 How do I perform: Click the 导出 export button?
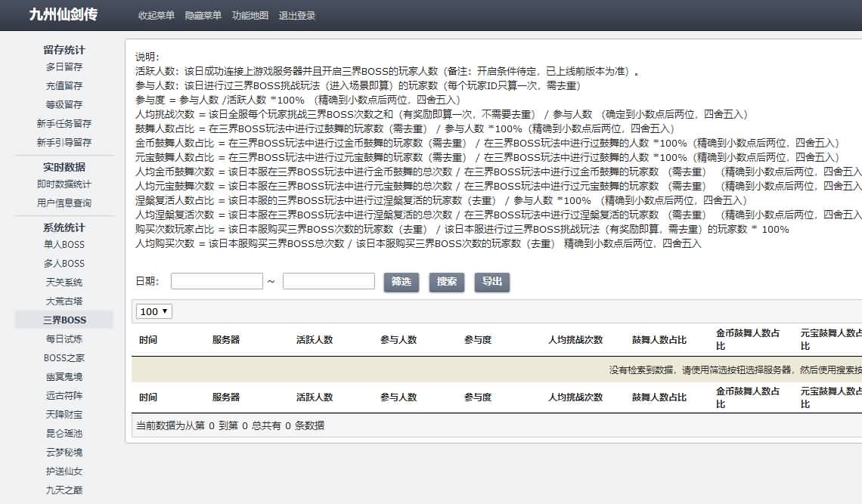coord(491,281)
